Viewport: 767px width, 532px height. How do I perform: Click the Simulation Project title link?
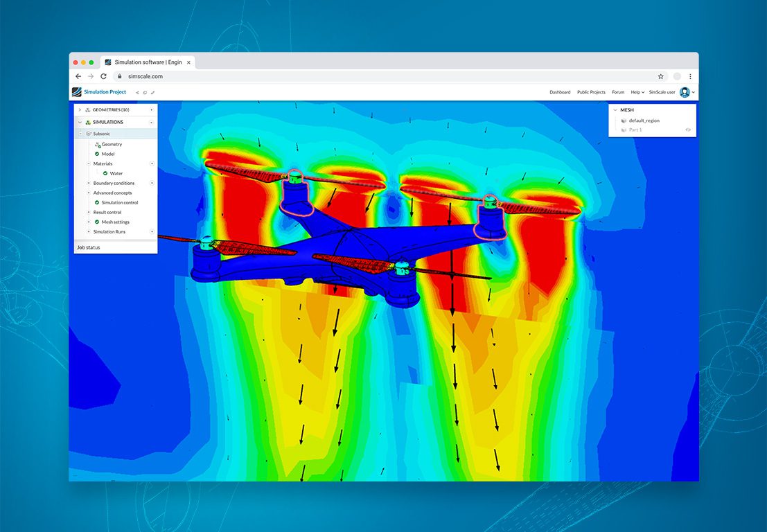tap(105, 92)
